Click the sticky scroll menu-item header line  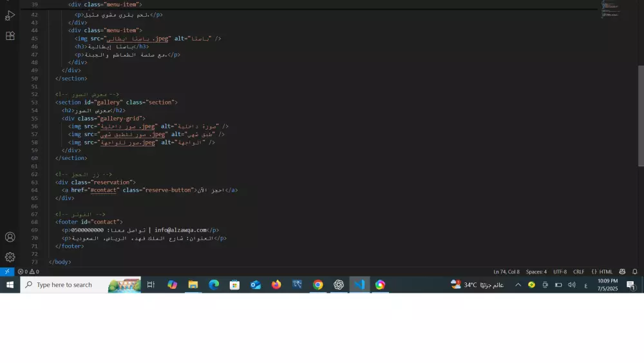(x=105, y=5)
